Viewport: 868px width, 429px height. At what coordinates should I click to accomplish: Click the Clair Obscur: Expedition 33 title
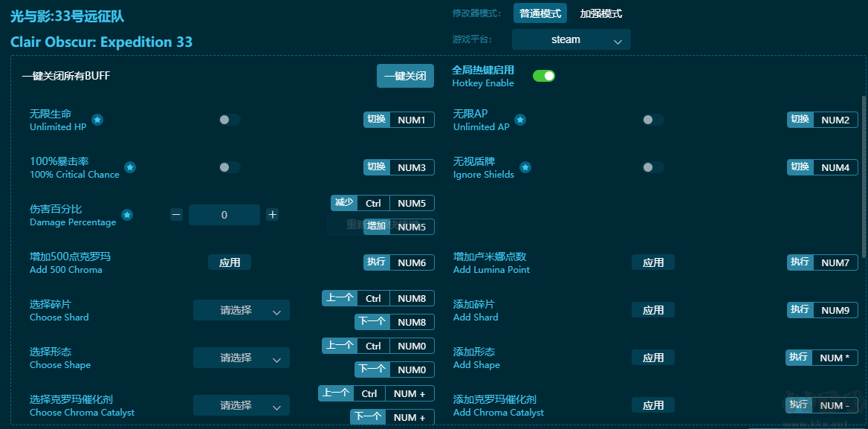point(101,42)
